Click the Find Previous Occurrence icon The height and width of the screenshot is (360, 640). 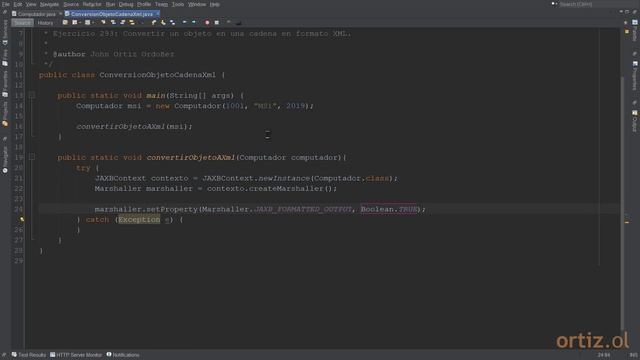pos(113,22)
